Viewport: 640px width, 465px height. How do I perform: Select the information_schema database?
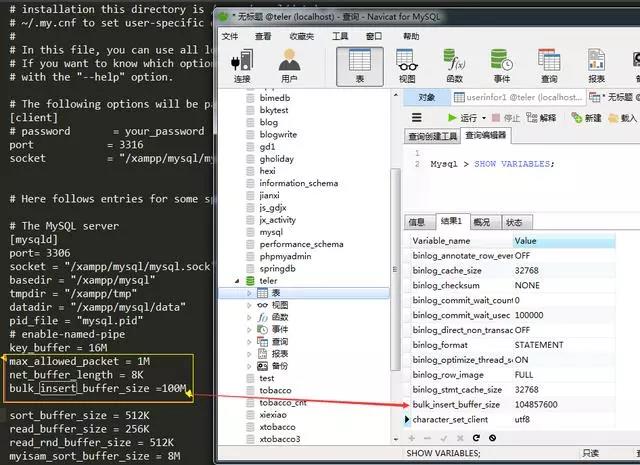point(298,183)
